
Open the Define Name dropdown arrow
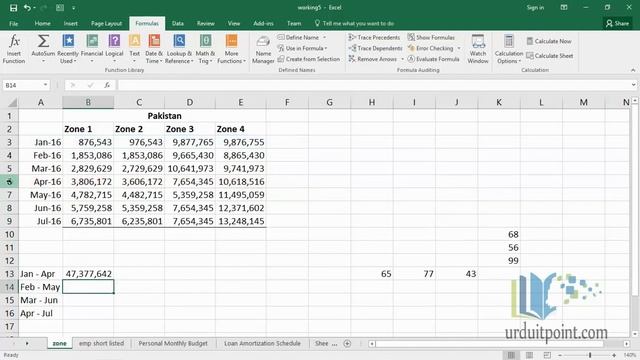pyautogui.click(x=324, y=37)
